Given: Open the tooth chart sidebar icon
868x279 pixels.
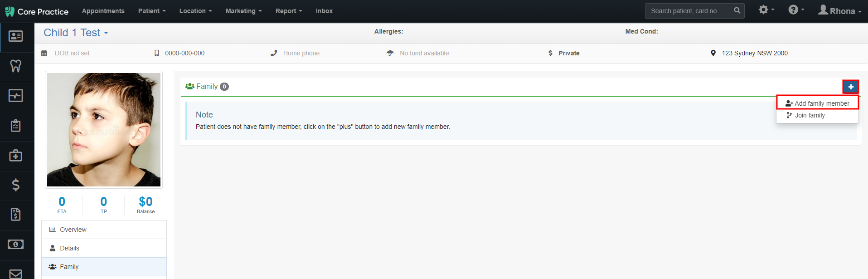Looking at the screenshot, I should [x=16, y=66].
